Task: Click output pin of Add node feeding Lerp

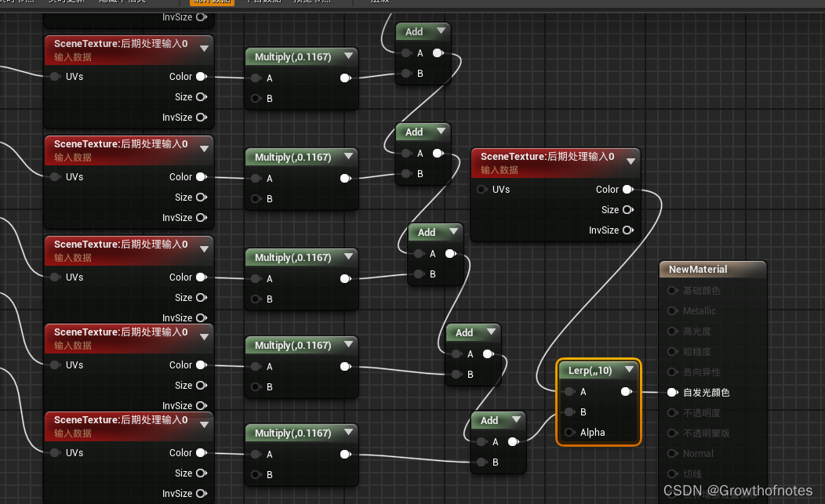Action: pos(514,442)
